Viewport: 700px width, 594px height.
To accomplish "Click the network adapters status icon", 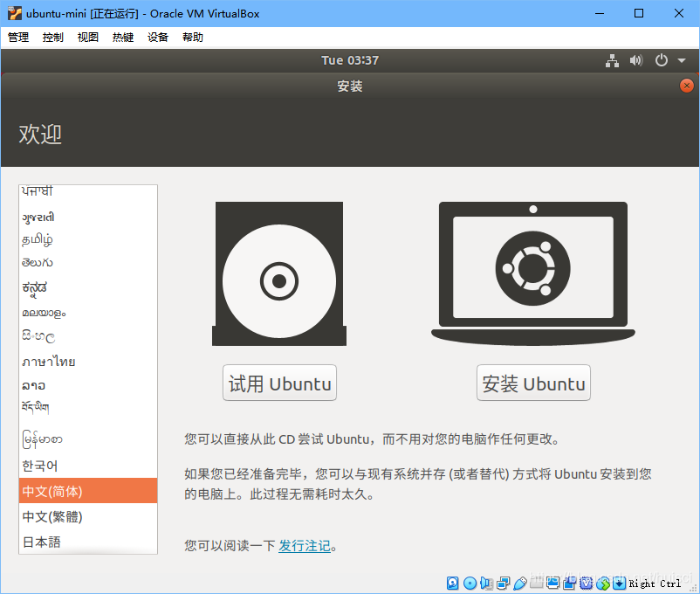I will click(x=503, y=583).
